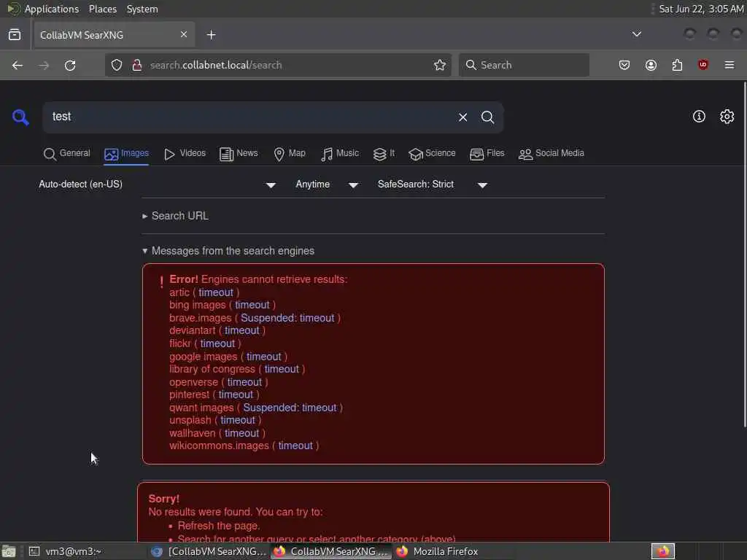The height and width of the screenshot is (560, 747).
Task: Open the Auto-detect (en-US) language dropdown
Action: [158, 184]
